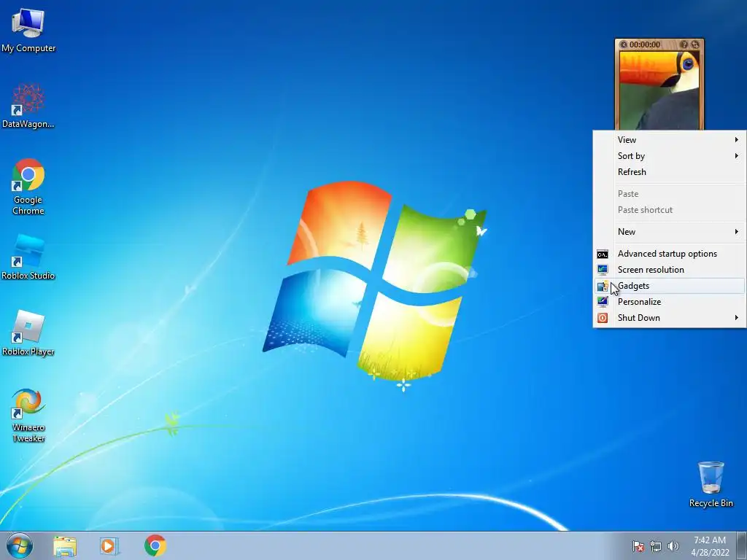Choose Refresh from the context menu
This screenshot has height=560, width=747.
point(670,172)
